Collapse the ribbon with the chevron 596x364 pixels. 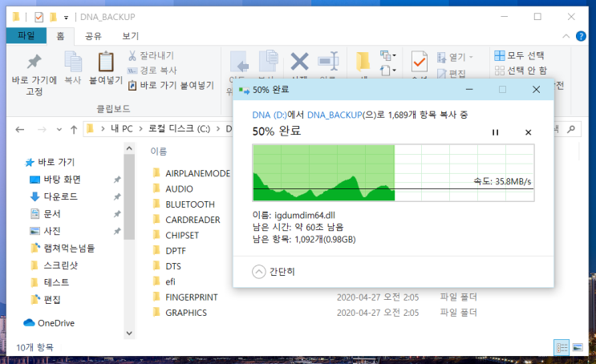click(x=566, y=36)
